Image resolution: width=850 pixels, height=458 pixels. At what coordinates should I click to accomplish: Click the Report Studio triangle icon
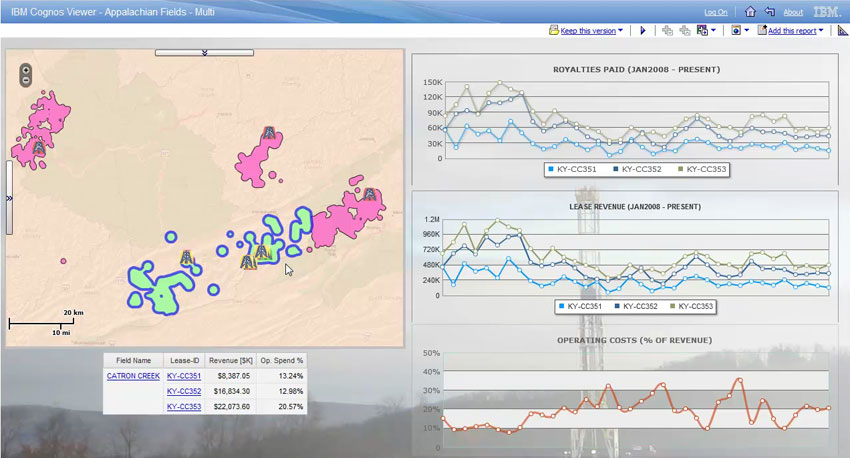tap(843, 31)
